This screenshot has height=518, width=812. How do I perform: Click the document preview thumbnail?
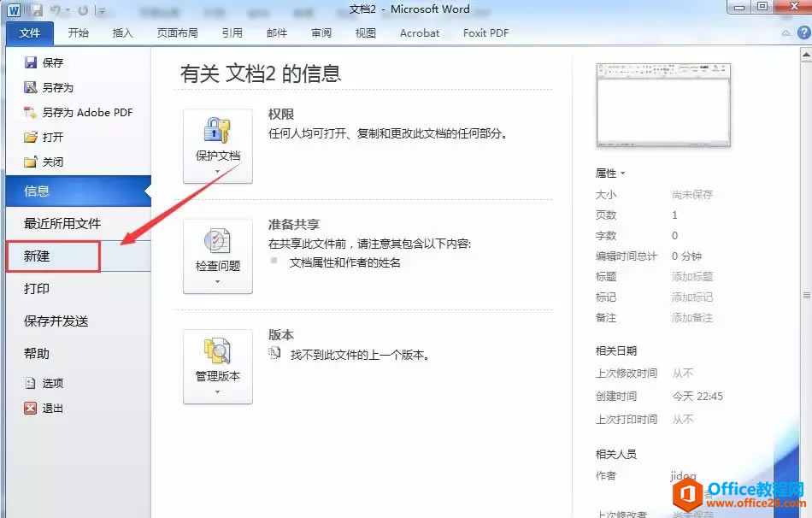(x=663, y=105)
